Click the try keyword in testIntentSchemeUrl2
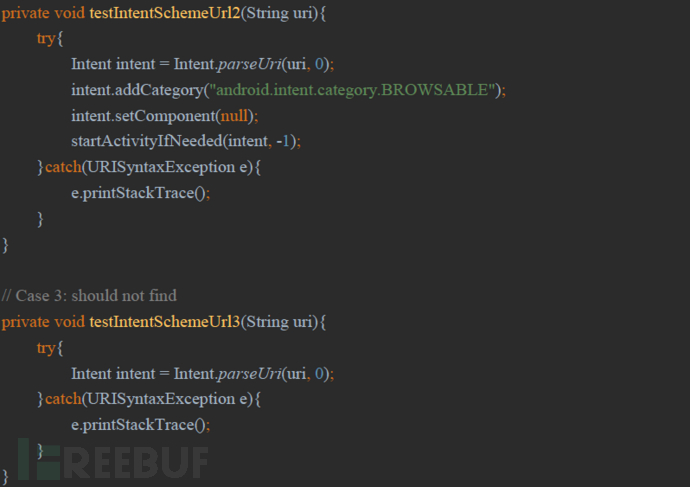Viewport: 690px width, 487px height. [x=46, y=37]
